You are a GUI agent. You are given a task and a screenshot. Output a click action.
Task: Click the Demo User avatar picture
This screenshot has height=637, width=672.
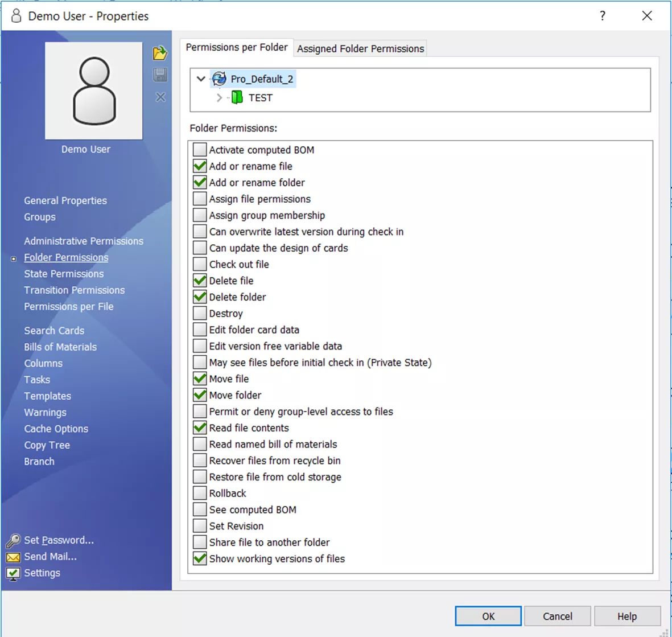94,91
